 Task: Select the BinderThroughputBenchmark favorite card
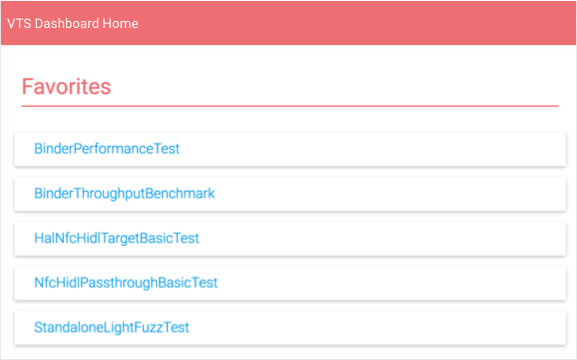(x=290, y=194)
